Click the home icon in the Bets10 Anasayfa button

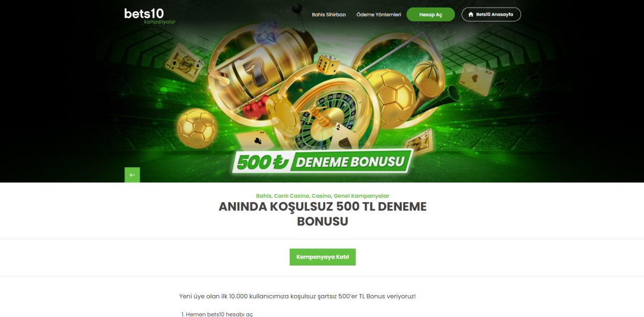tap(471, 14)
